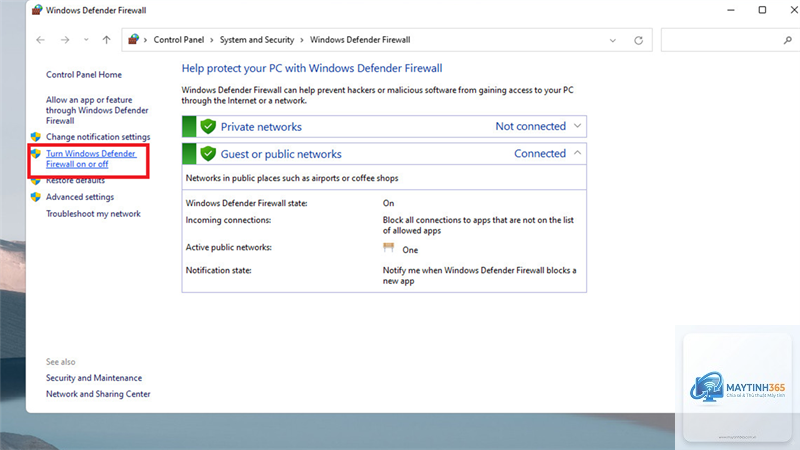Click the Control Panel search field
The height and width of the screenshot is (450, 800).
(x=730, y=40)
